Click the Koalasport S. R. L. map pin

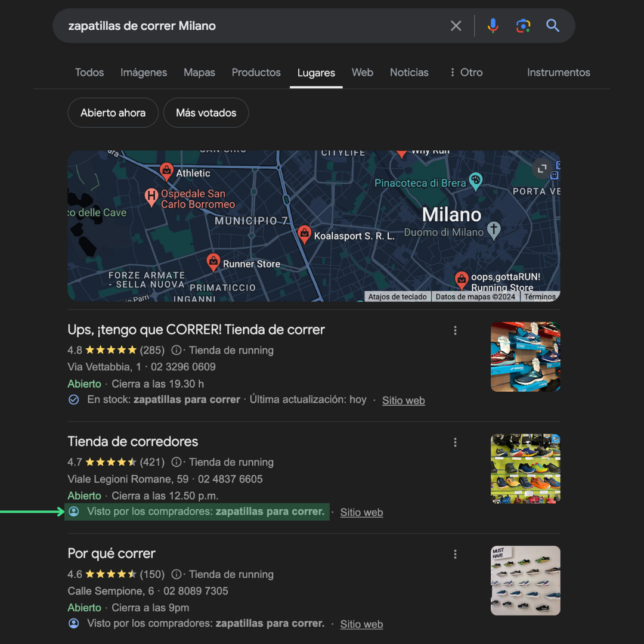pyautogui.click(x=304, y=234)
